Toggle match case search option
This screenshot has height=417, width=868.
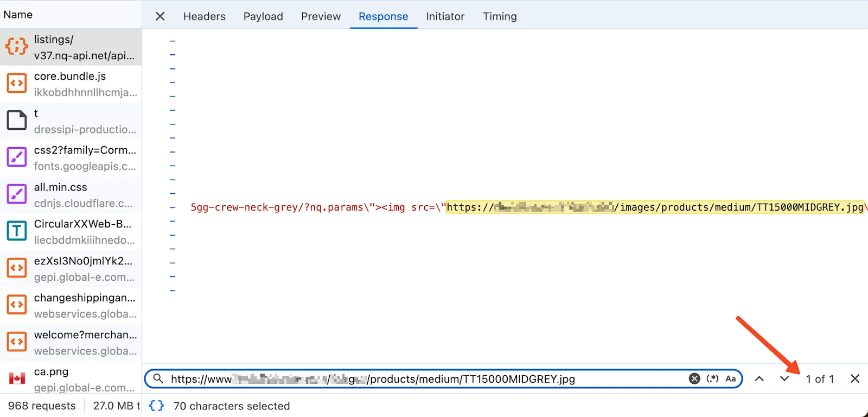point(731,378)
